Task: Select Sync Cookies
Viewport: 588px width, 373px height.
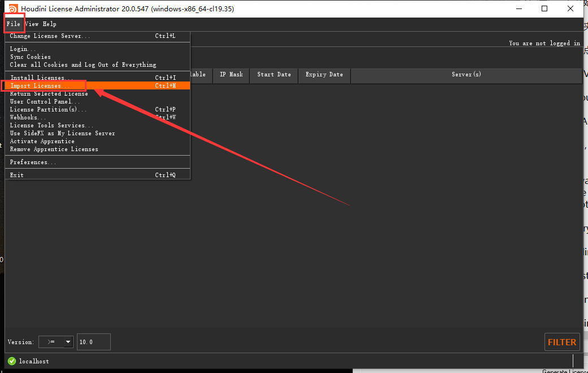Action: 30,57
